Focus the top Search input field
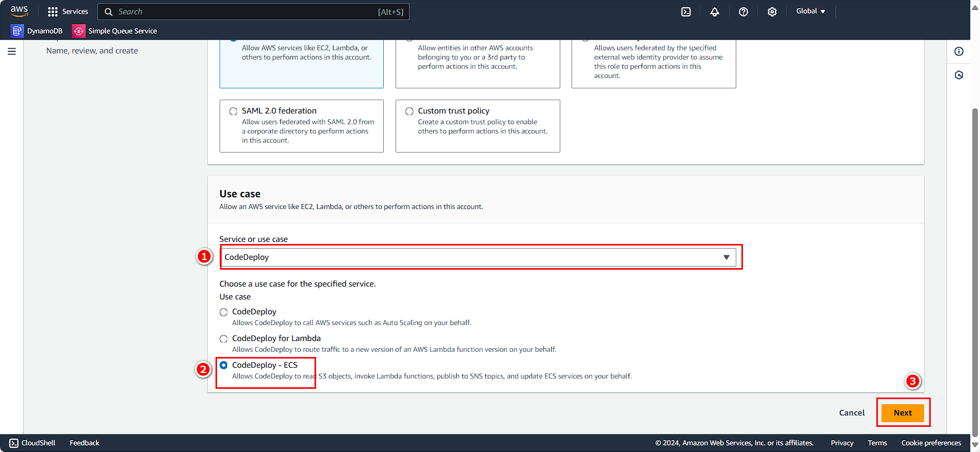 253,12
